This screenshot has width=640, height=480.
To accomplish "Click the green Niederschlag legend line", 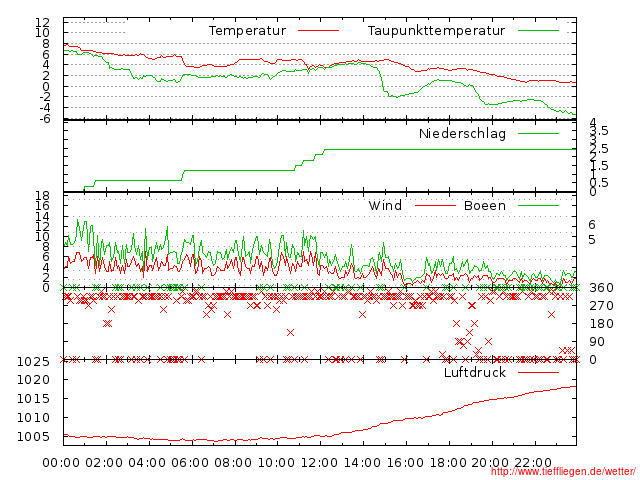I will point(538,133).
